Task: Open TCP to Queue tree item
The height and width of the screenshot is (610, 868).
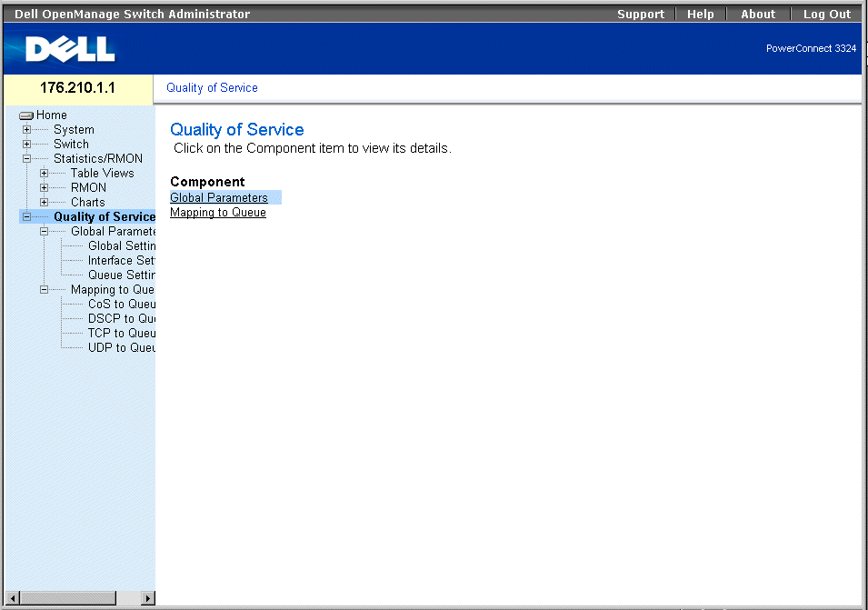Action: (x=122, y=334)
